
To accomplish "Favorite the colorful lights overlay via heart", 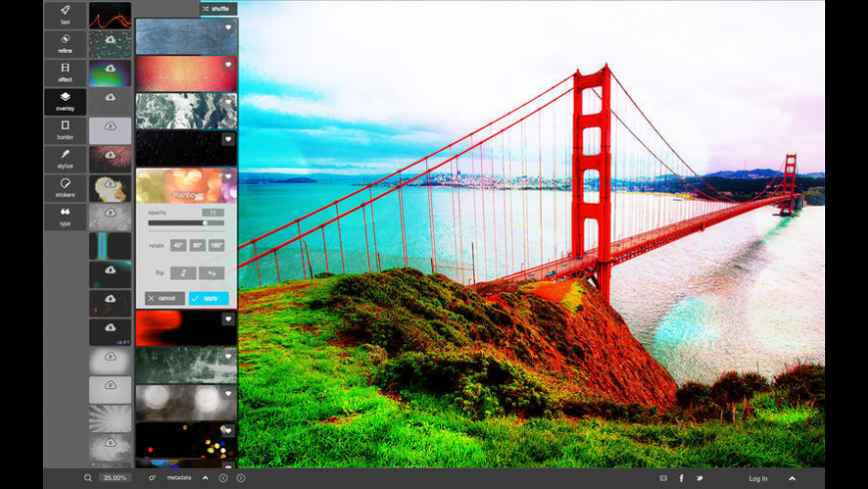I will [228, 430].
